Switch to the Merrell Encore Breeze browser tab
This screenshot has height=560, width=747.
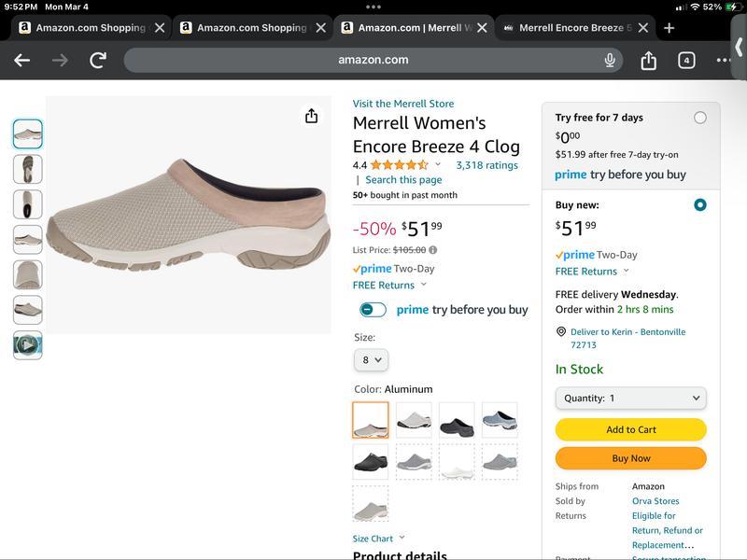(568, 28)
